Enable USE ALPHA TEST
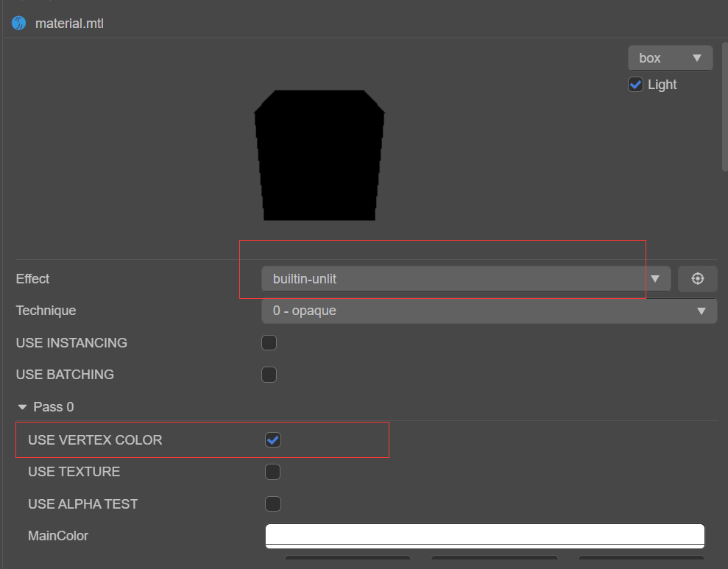The width and height of the screenshot is (728, 569). click(x=272, y=503)
